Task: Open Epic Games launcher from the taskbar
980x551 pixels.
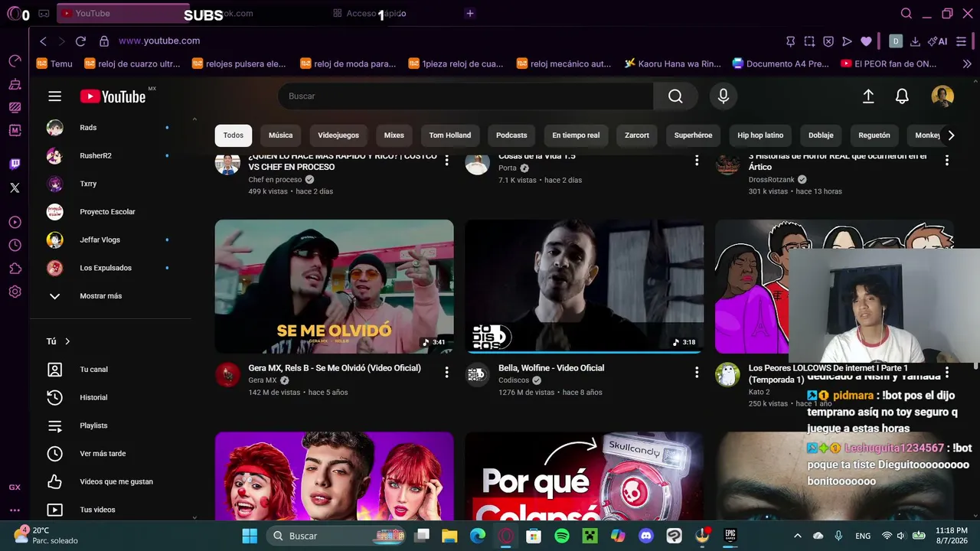Action: [x=730, y=536]
